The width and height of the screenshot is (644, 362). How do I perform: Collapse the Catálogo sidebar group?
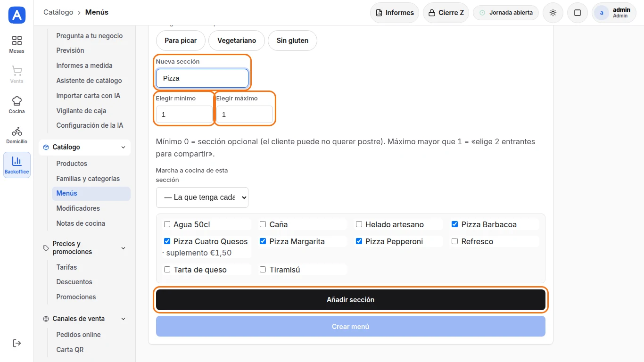tap(84, 147)
